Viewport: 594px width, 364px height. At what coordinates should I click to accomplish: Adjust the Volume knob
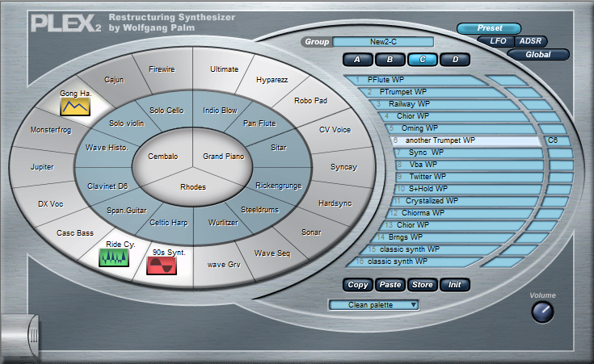click(542, 312)
